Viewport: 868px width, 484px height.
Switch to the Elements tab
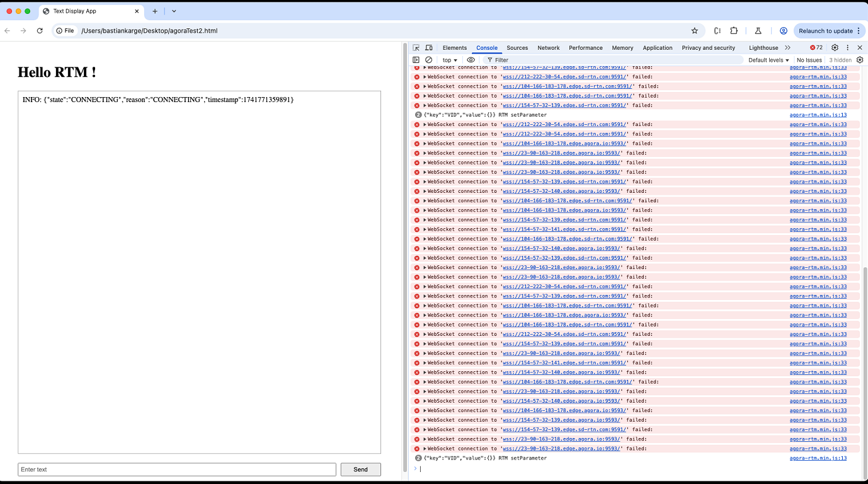click(454, 48)
